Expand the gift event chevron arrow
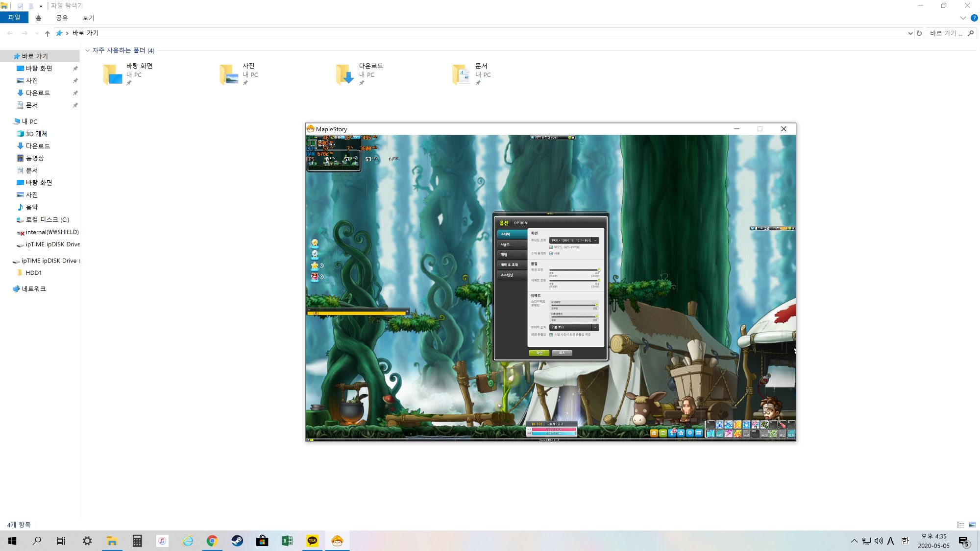 click(322, 277)
